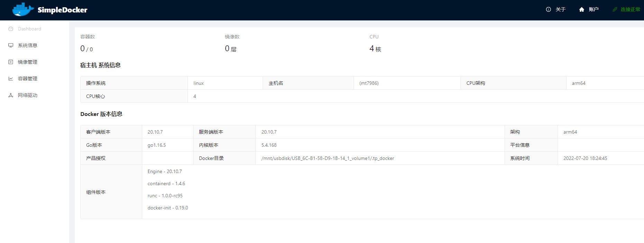The image size is (644, 243).
Task: Open 系统信息 in sidebar
Action: (27, 45)
